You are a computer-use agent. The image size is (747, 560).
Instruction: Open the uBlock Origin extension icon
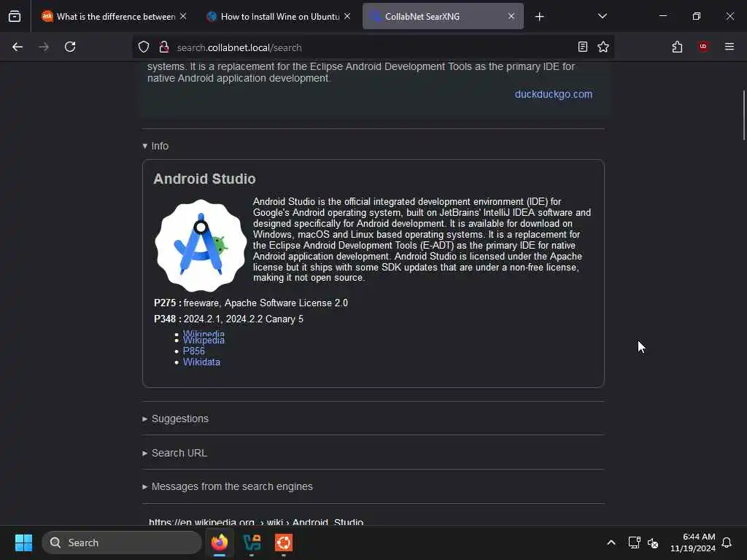coord(703,47)
